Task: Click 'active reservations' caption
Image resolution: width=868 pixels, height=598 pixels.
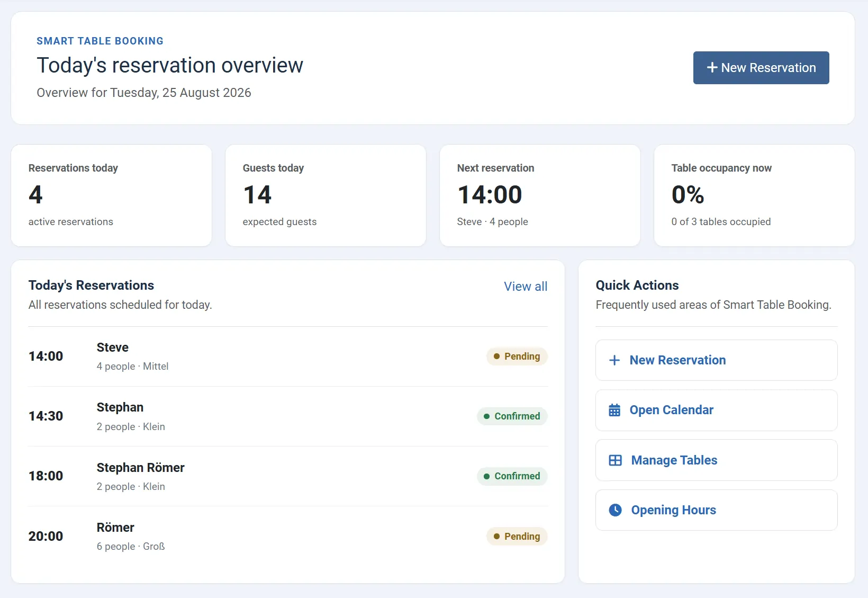Action: (x=71, y=222)
